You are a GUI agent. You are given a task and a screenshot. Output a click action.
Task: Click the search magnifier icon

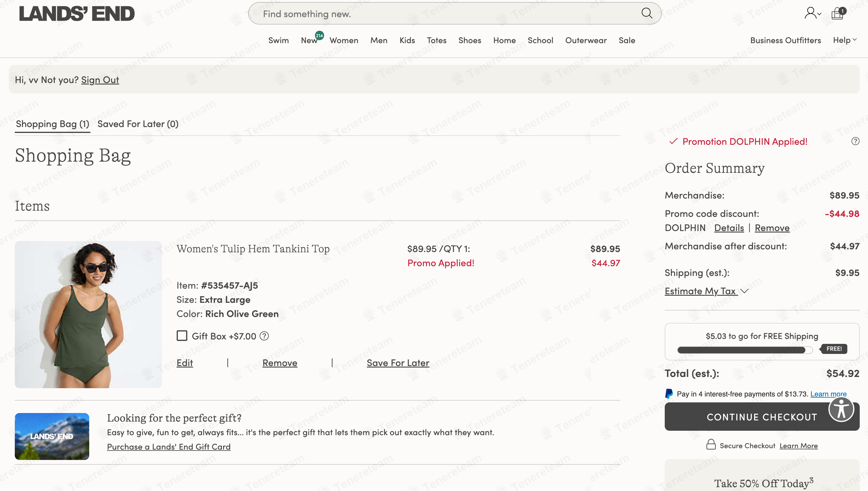(x=646, y=14)
